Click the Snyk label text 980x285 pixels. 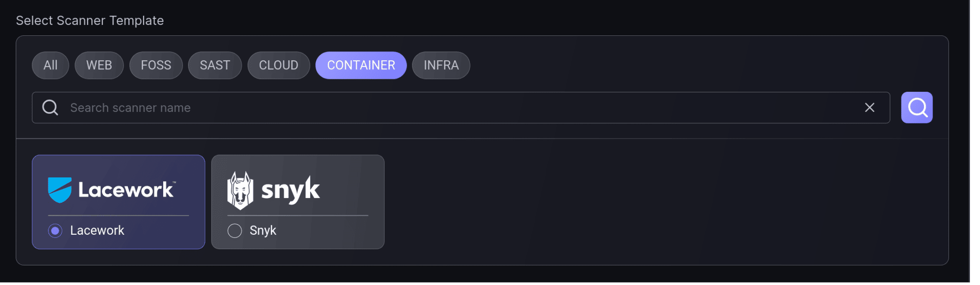[x=263, y=230]
